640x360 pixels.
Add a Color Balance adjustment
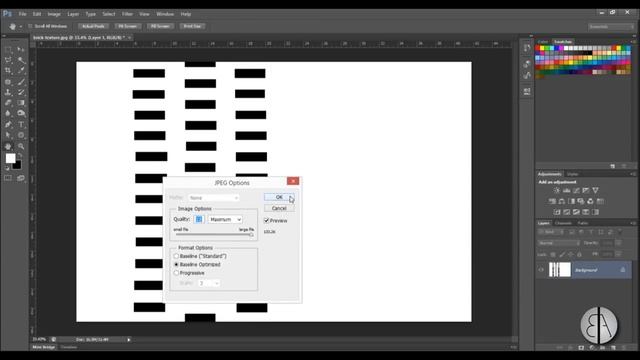click(x=562, y=201)
